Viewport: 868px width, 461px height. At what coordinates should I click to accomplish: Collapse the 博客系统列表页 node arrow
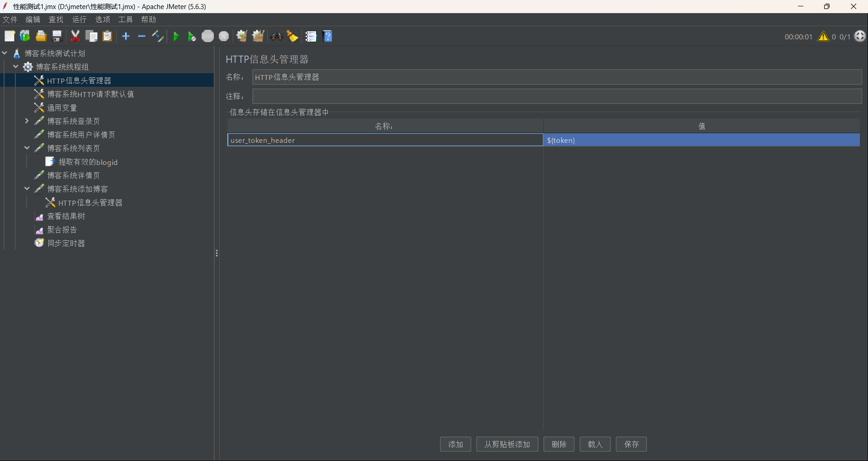[27, 148]
